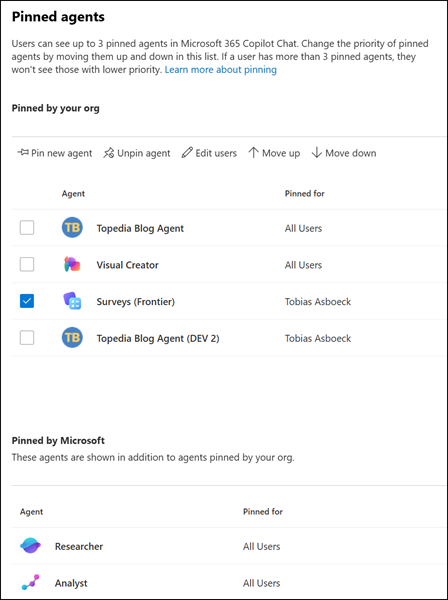Open the Analyst agent name
Screen dimensions: 448x600
[71, 583]
